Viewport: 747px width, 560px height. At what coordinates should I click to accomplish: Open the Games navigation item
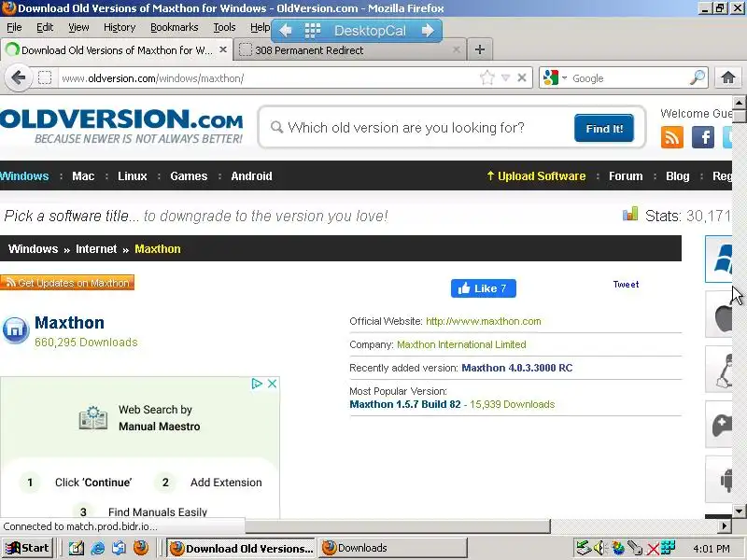(x=189, y=176)
